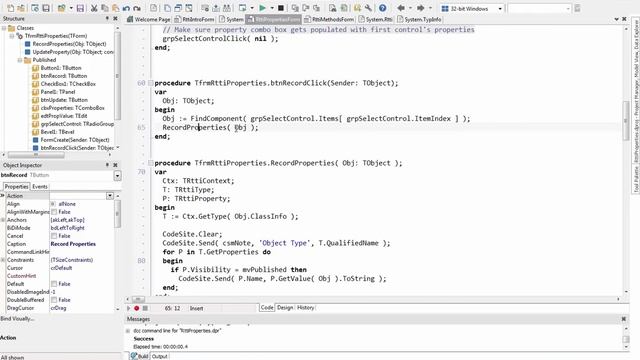640x360 pixels.
Task: Select cbxProperties: TComboBox in Structure tree
Action: pos(72,108)
